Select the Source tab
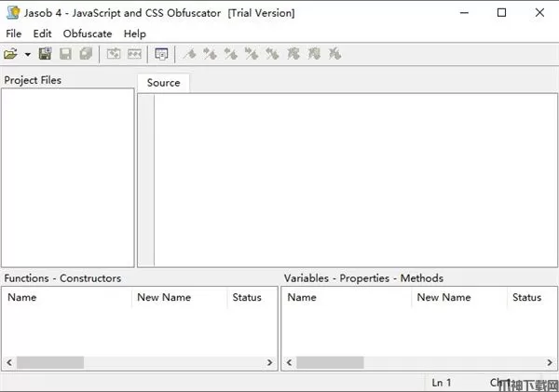 163,83
